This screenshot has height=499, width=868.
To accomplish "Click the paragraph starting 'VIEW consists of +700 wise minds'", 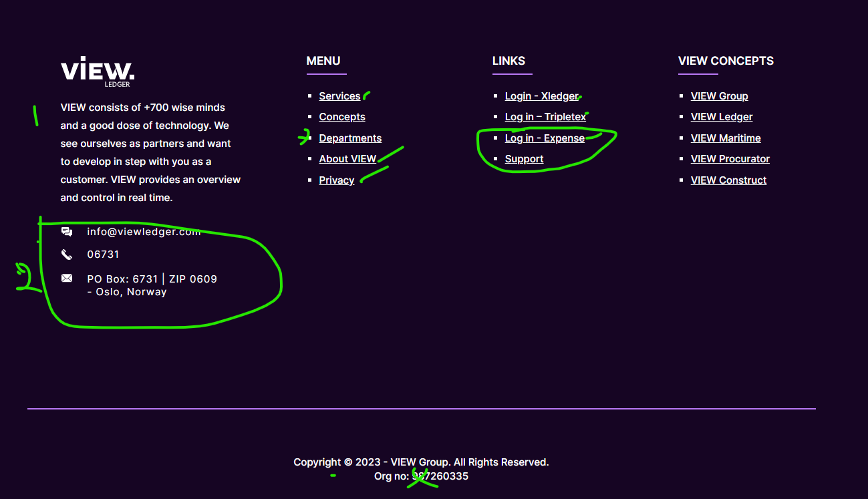I will (150, 152).
